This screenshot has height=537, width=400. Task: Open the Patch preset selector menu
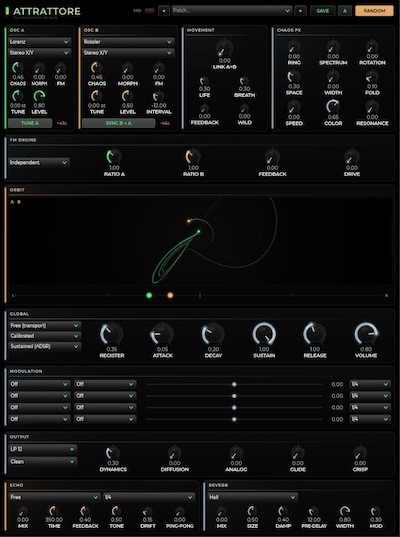click(x=232, y=11)
